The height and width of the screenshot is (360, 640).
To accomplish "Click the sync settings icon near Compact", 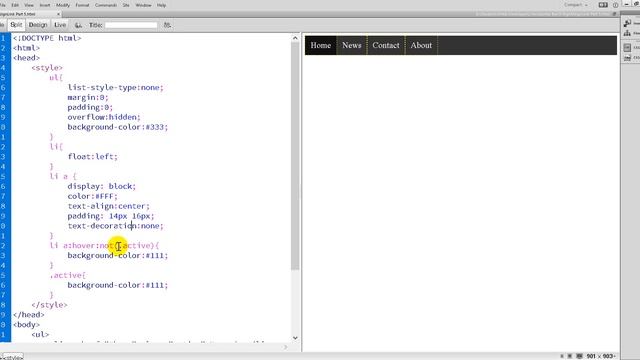I will [603, 5].
